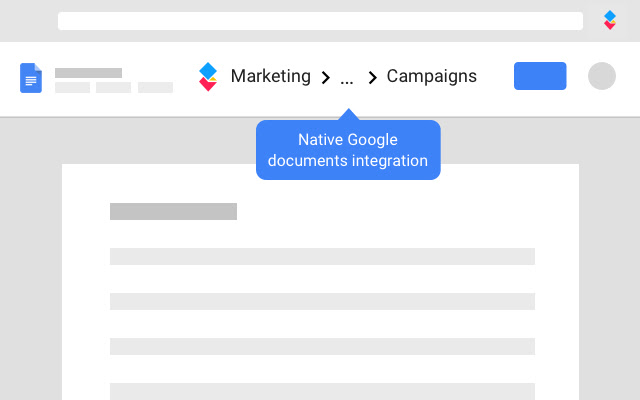Select the dark heading bar in document
640x400 pixels.
click(x=173, y=211)
